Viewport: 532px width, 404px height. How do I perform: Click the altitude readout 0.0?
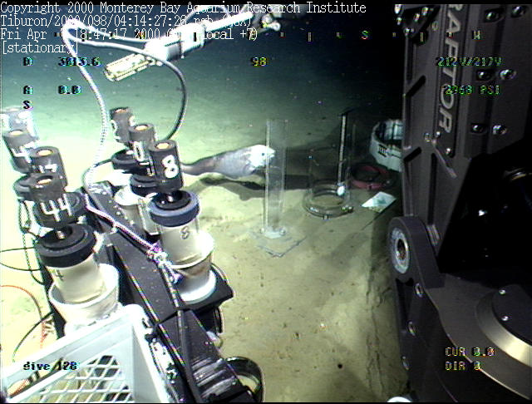[x=68, y=90]
